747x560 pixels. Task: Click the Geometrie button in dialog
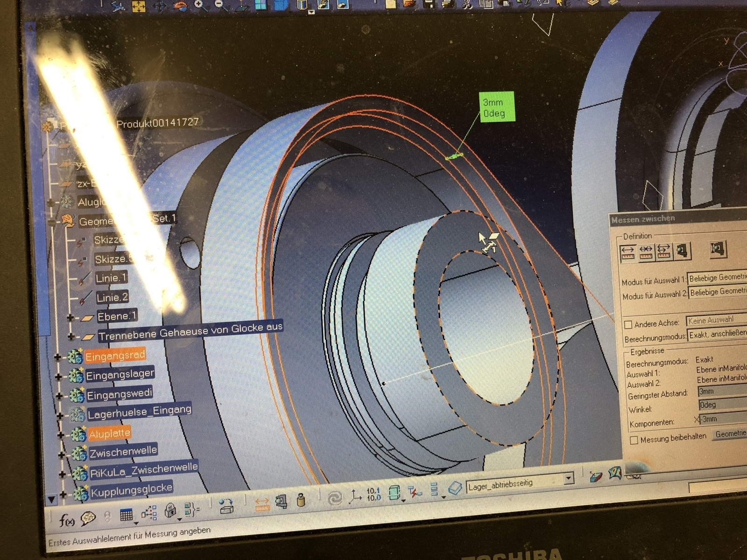730,434
